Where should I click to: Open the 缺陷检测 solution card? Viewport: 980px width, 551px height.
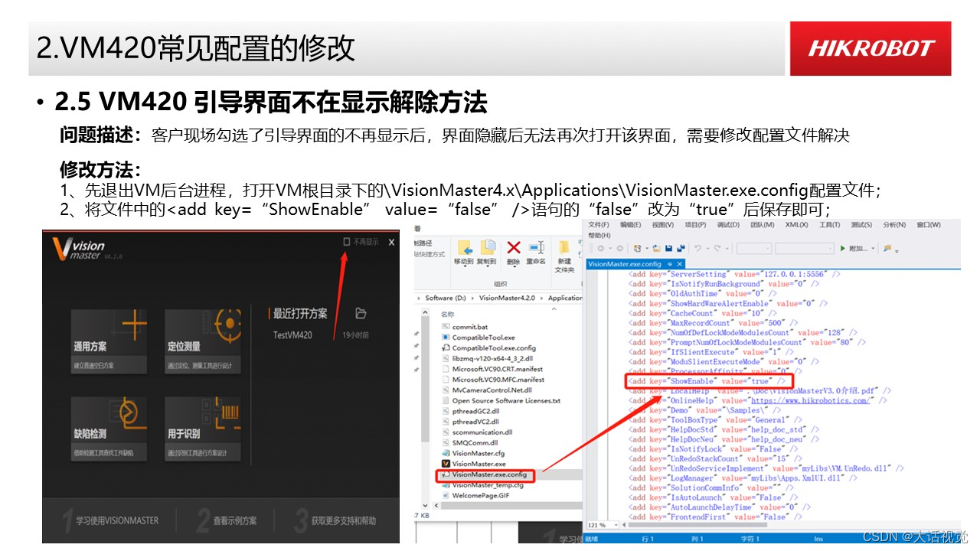(109, 429)
